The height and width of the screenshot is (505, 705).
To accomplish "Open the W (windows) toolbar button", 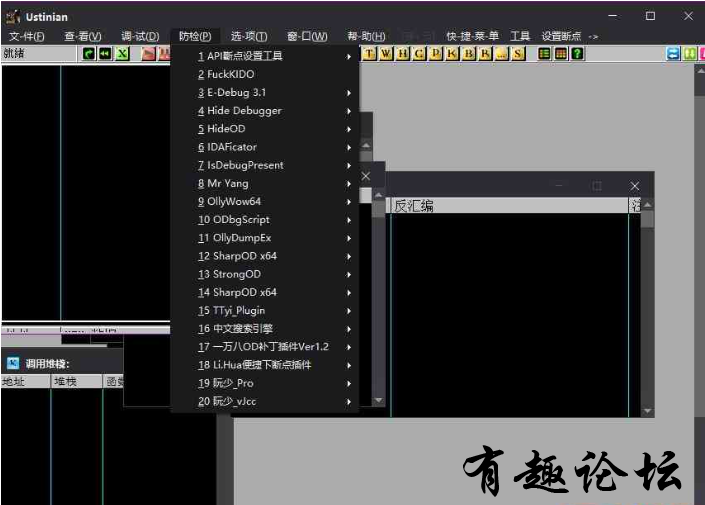I will pyautogui.click(x=386, y=54).
